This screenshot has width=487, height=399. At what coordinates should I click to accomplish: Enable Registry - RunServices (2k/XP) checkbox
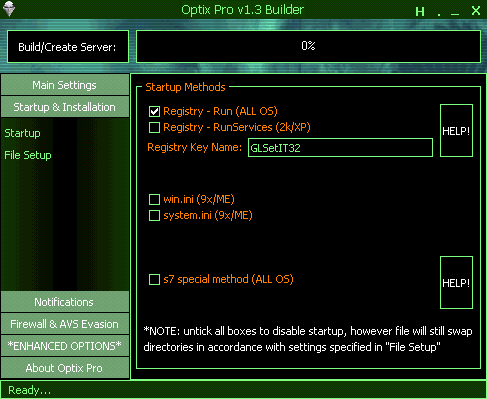pos(154,127)
